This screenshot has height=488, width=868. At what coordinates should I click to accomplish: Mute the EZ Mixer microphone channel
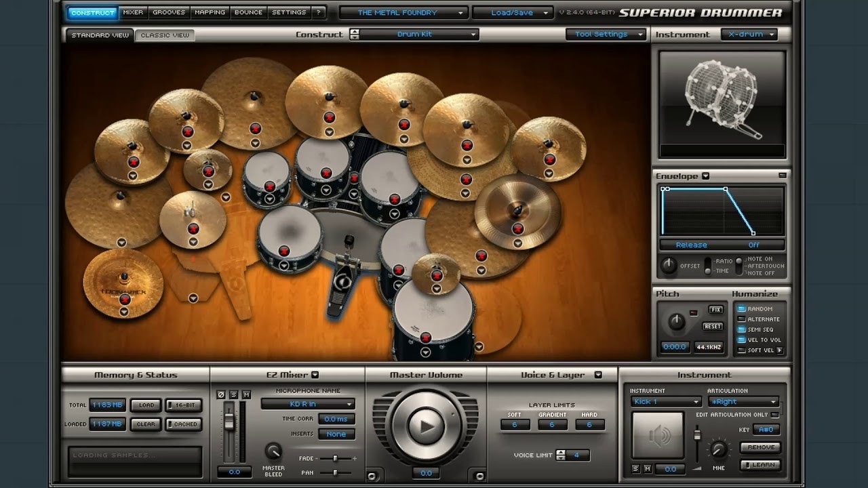pos(246,394)
